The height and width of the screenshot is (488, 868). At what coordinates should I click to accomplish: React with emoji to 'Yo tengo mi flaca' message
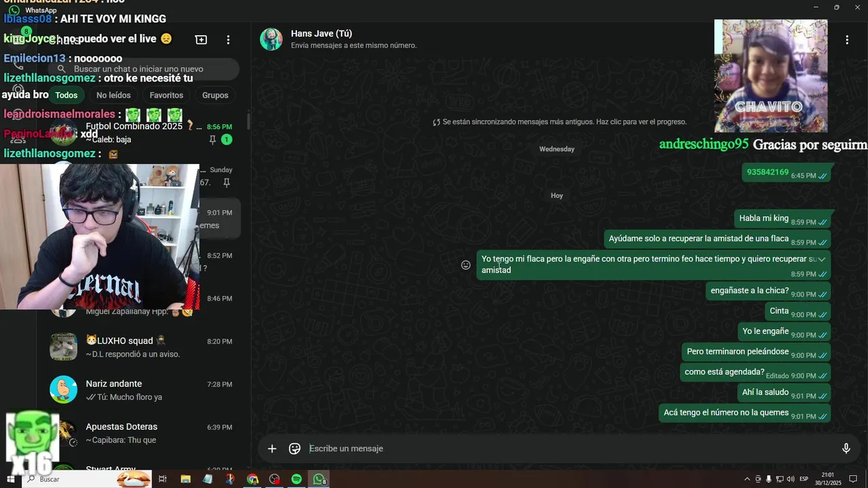(x=466, y=265)
